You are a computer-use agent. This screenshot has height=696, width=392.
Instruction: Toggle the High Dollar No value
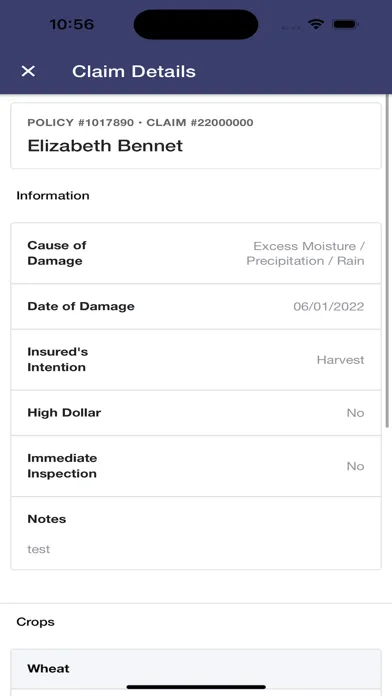click(x=355, y=413)
